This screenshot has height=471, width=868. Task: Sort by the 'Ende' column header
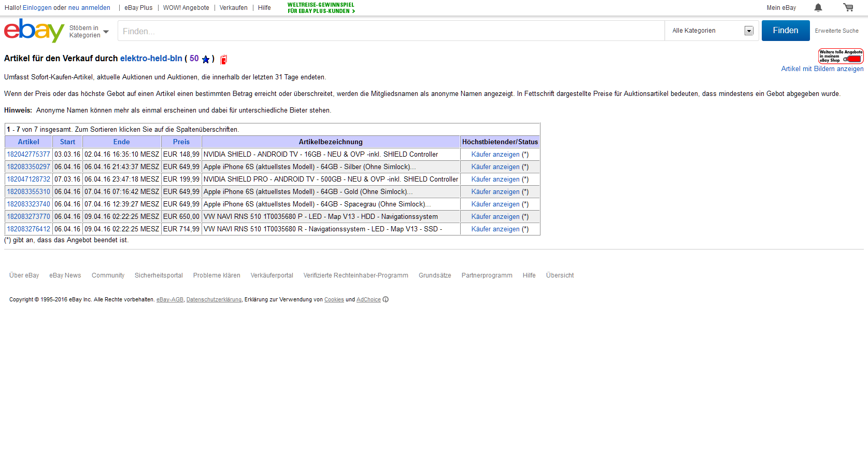pos(122,142)
